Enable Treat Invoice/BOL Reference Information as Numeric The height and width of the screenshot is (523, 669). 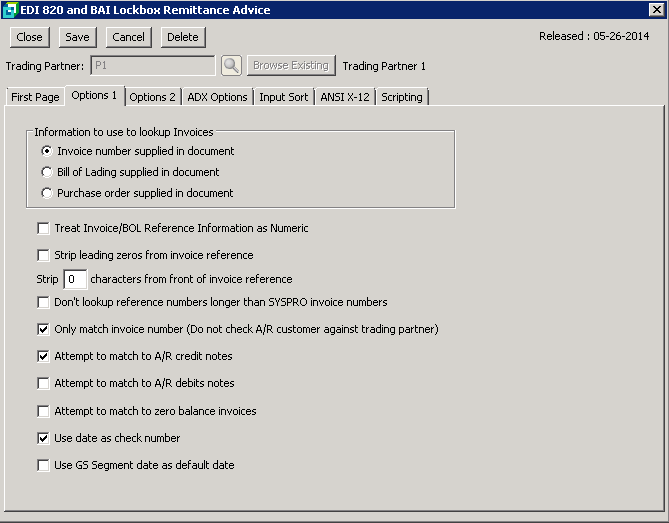(43, 228)
